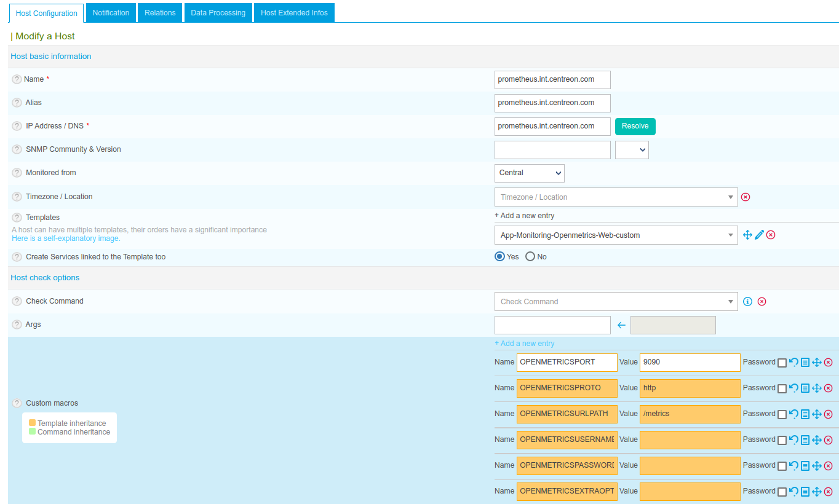Select No for Create Services linked to Template
Image resolution: width=839 pixels, height=504 pixels.
(x=530, y=257)
